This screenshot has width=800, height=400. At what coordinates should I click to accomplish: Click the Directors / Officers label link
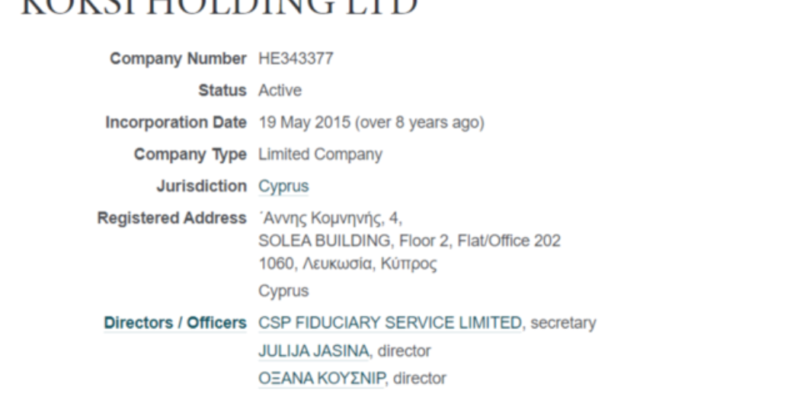pos(175,323)
